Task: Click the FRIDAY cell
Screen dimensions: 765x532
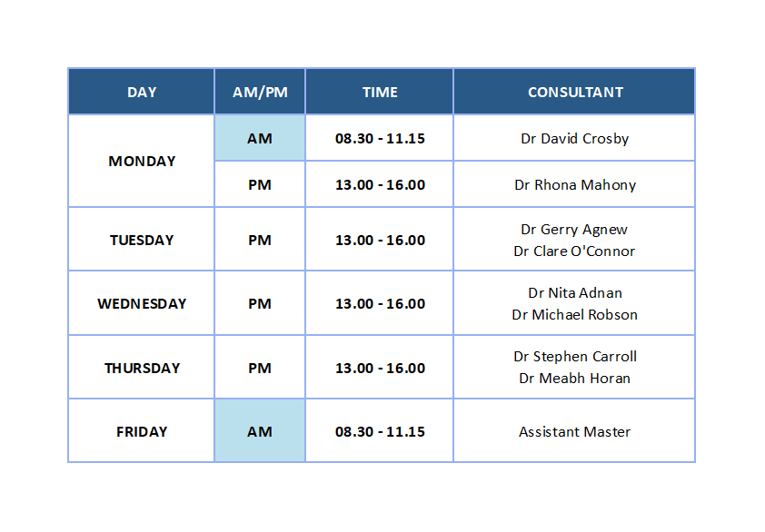Action: [142, 432]
